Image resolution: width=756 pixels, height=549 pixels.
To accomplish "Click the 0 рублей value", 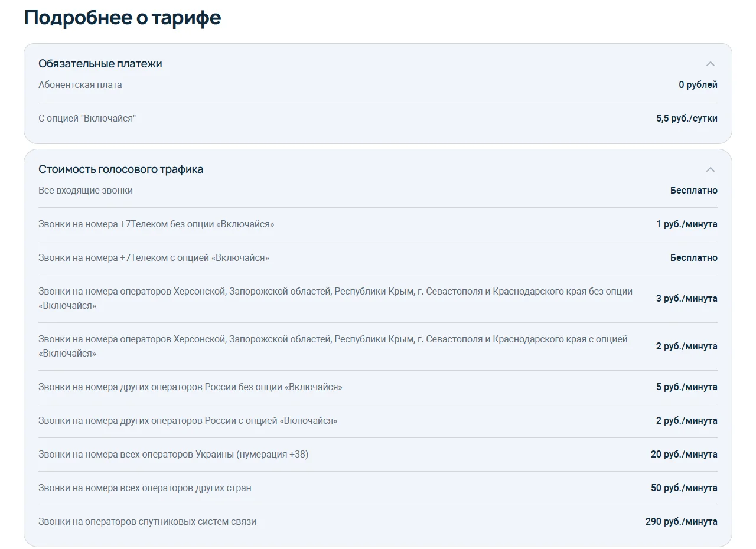I will pos(698,84).
